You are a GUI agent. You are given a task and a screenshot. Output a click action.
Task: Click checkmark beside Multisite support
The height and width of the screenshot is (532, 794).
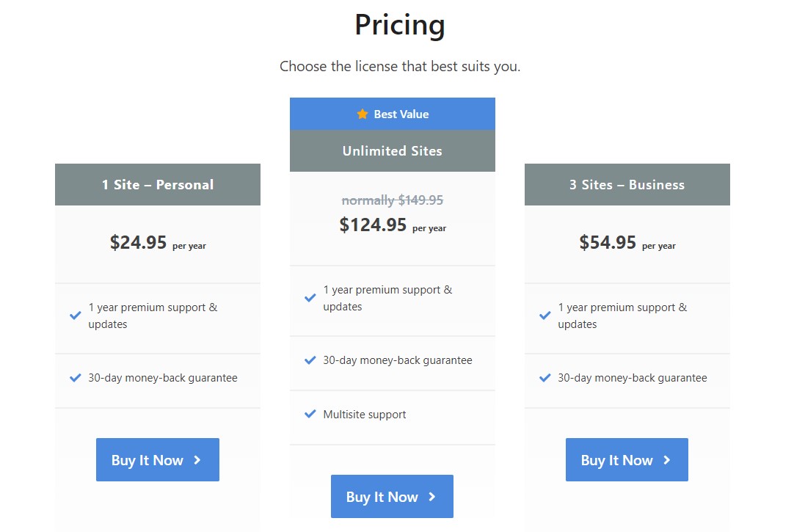[310, 414]
